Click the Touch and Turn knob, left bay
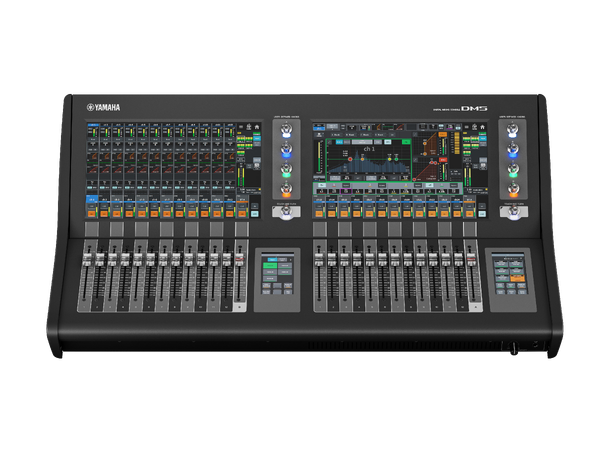Viewport: 610px width, 450px height. [x=286, y=212]
